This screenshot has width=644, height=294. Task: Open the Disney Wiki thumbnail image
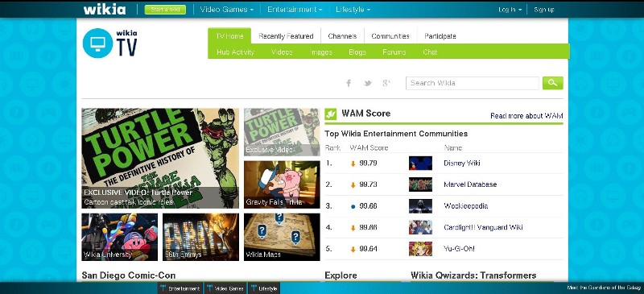[x=420, y=164]
